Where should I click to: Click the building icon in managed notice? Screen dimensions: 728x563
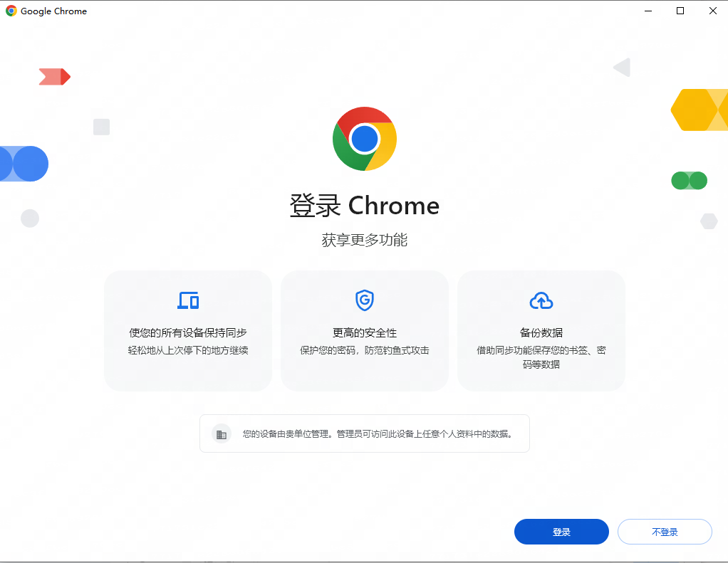coord(222,434)
